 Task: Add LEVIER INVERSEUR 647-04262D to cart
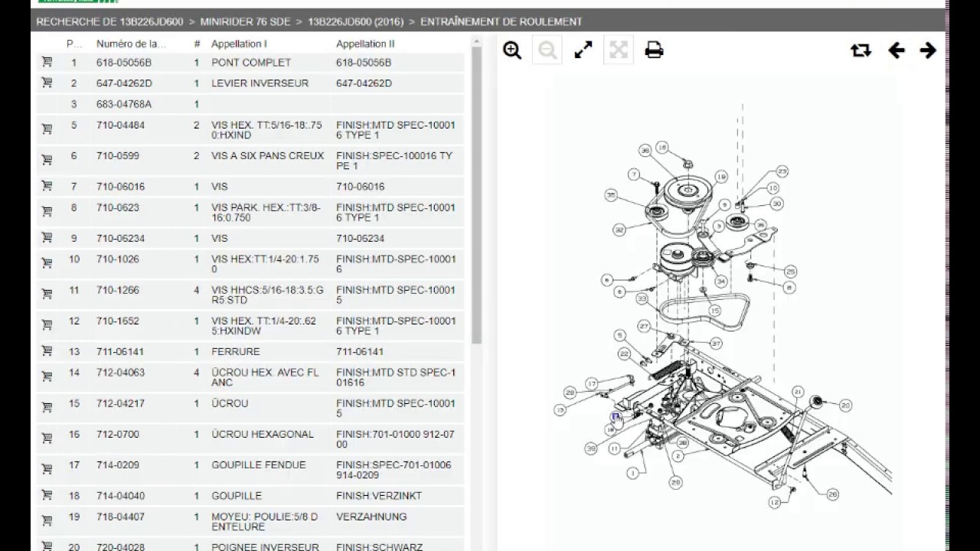(47, 83)
